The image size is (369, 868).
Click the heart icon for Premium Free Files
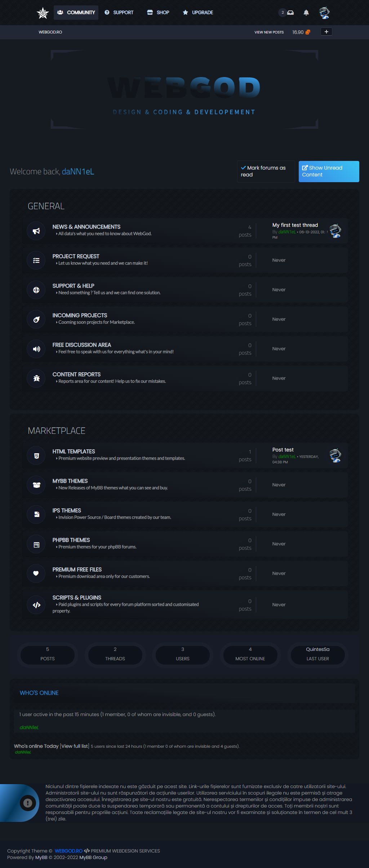tap(36, 574)
